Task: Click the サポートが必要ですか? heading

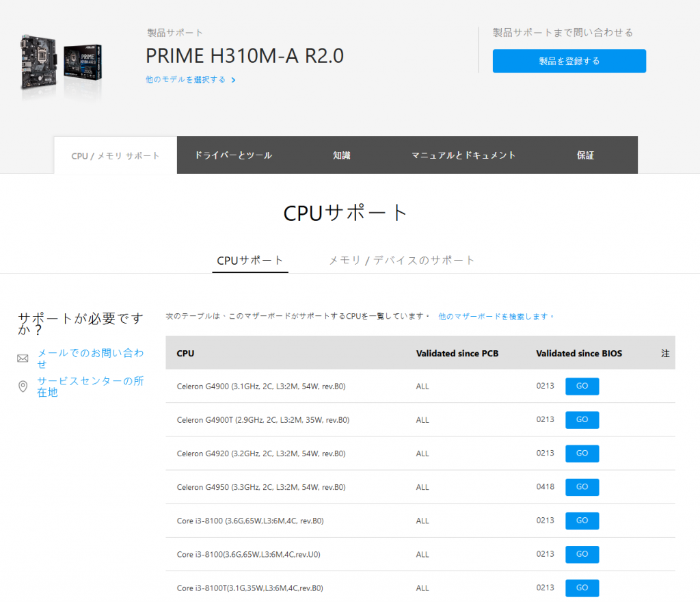Action: point(81,324)
